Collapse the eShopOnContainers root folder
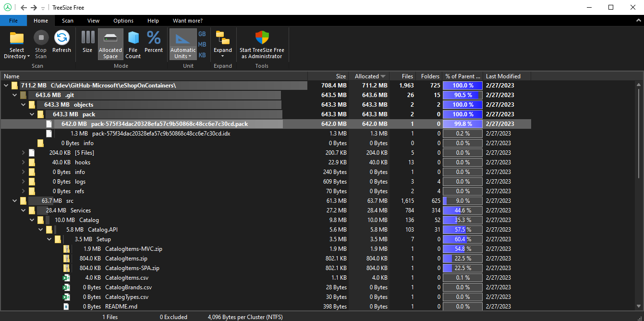Image resolution: width=644 pixels, height=321 pixels. (x=6, y=86)
